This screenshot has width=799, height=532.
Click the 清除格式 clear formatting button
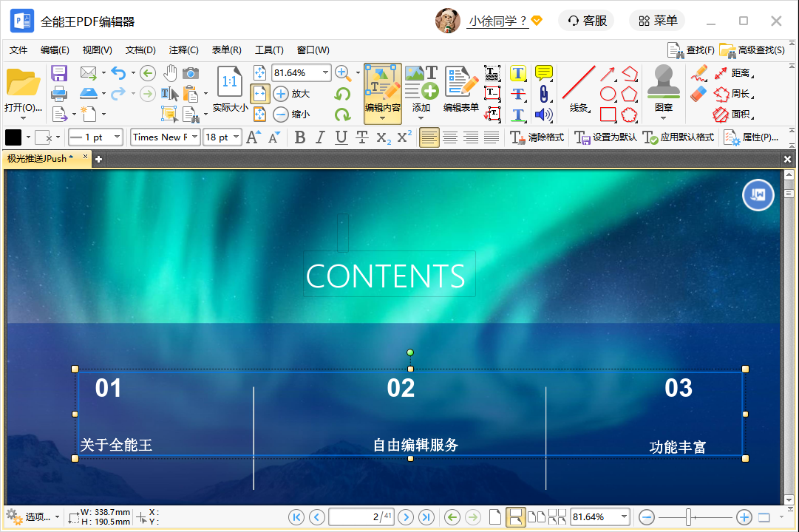pos(538,137)
